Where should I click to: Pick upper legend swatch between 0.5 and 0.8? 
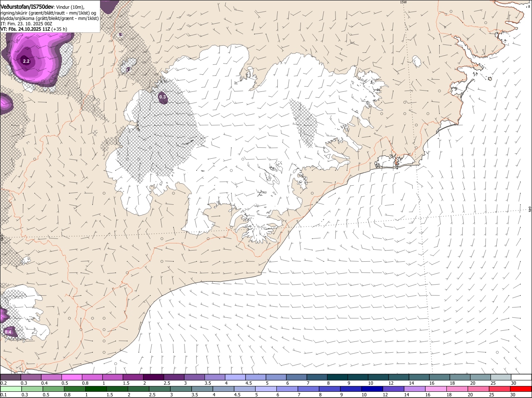click(x=72, y=377)
